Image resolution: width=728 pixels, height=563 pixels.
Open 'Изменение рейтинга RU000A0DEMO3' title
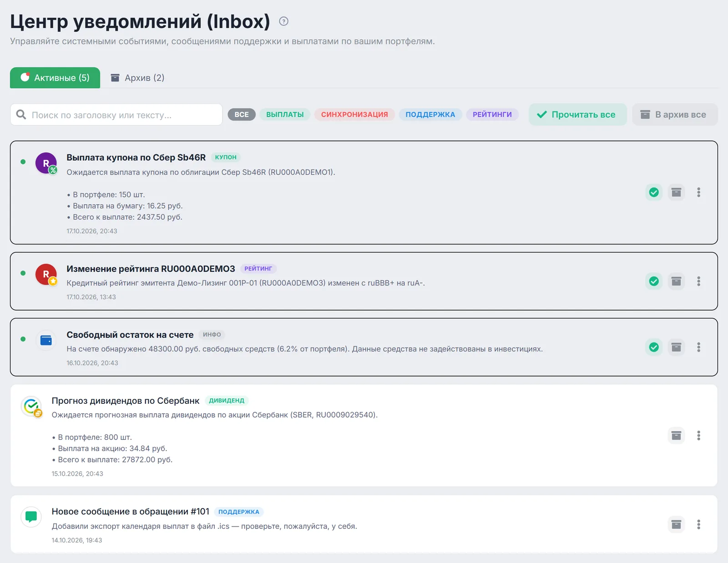click(x=151, y=269)
